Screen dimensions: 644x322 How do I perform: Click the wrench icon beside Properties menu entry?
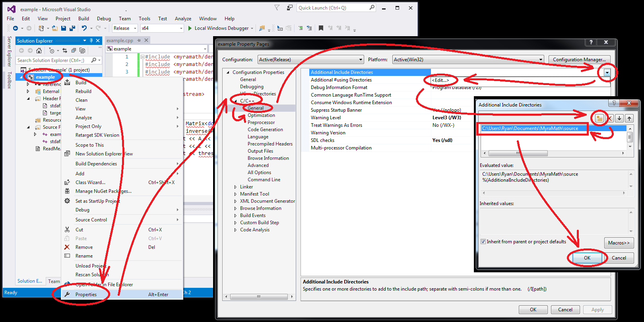pos(67,295)
